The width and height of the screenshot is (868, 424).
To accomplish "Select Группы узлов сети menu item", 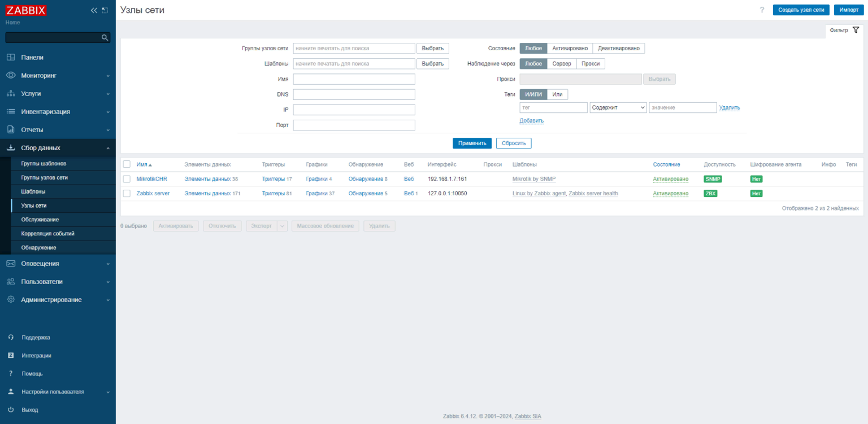I will 45,177.
